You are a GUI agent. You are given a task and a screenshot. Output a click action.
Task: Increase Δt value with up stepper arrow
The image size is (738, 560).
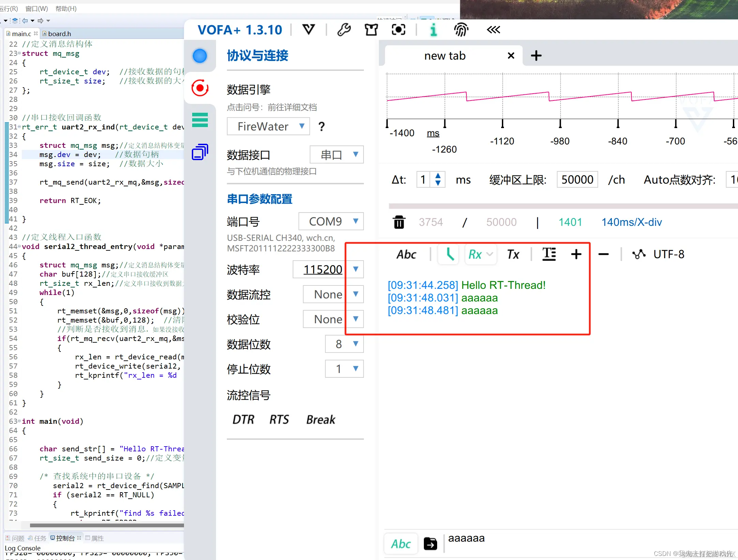[438, 176]
